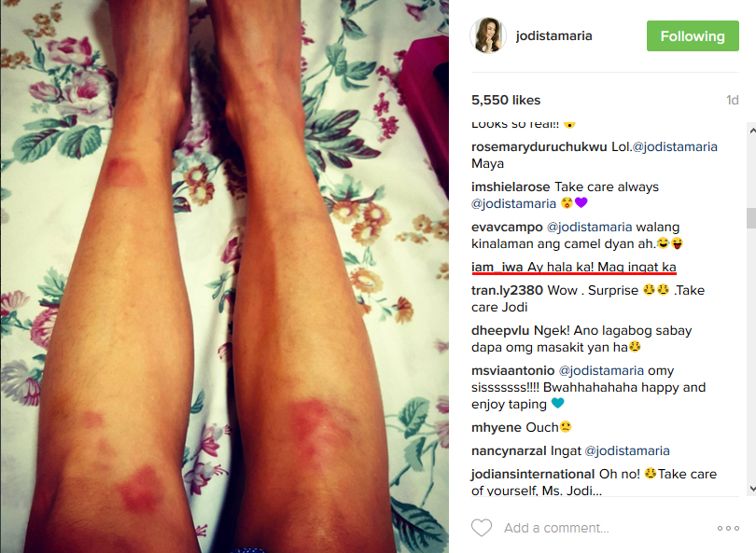756x553 pixels.
Task: Open imshielarose's profile link
Action: point(511,187)
